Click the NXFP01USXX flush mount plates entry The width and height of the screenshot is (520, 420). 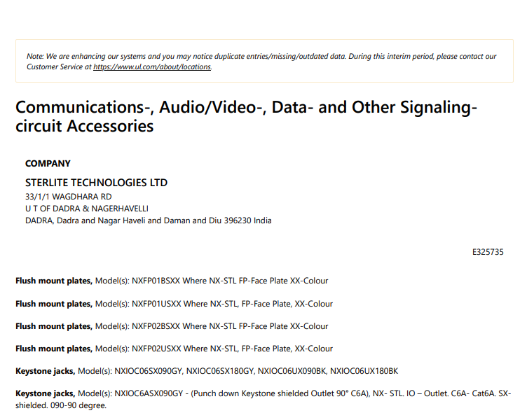tap(174, 304)
